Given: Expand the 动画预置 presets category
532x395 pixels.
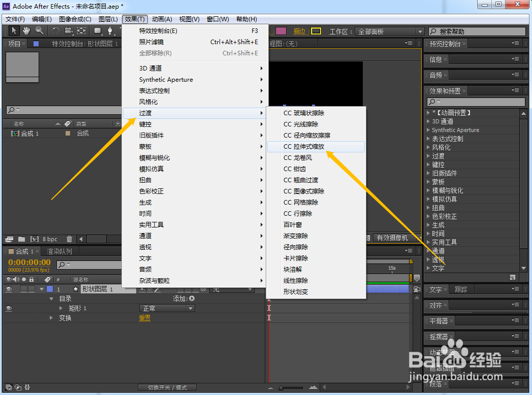Looking at the screenshot, I should click(x=428, y=113).
